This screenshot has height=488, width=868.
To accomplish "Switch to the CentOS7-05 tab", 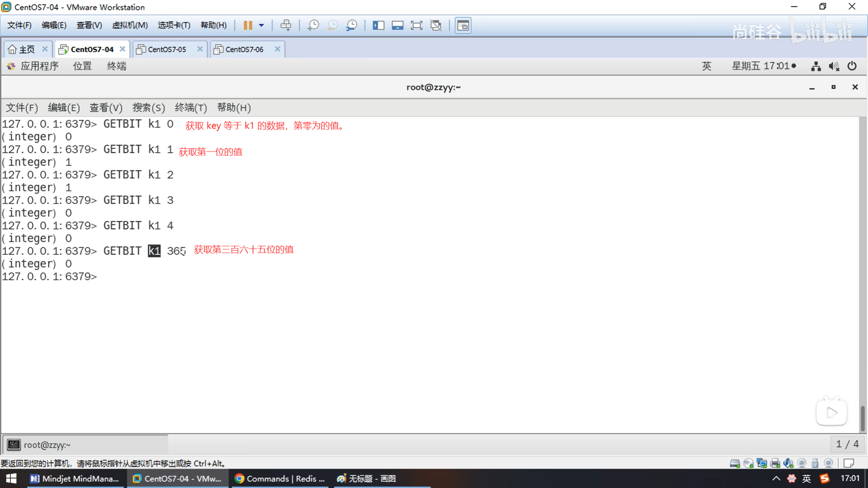I will (167, 49).
